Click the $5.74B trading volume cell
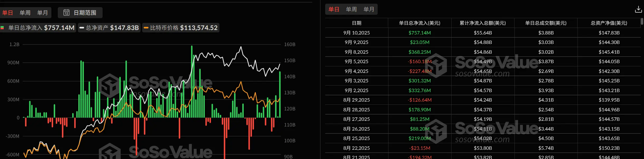The image size is (644, 159). (546, 148)
